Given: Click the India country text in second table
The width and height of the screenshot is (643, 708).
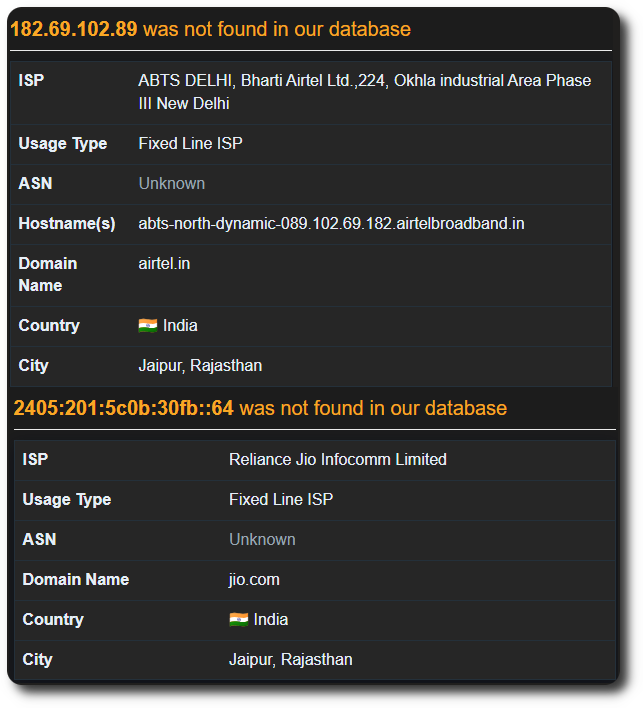Looking at the screenshot, I should click(271, 620).
